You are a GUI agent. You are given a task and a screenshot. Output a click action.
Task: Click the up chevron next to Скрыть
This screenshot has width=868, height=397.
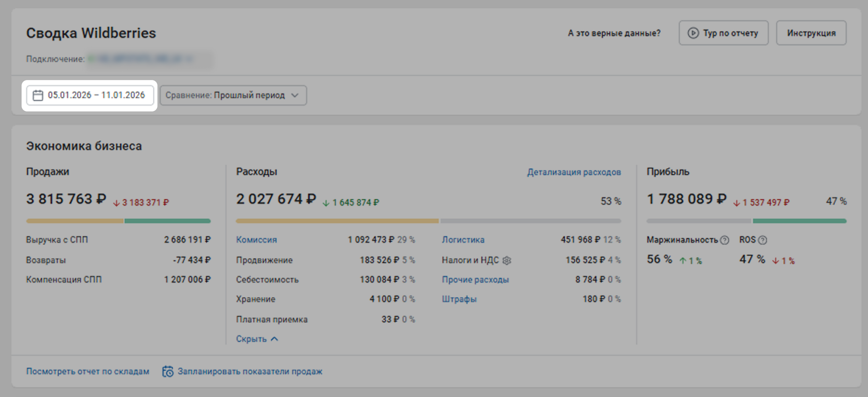274,339
